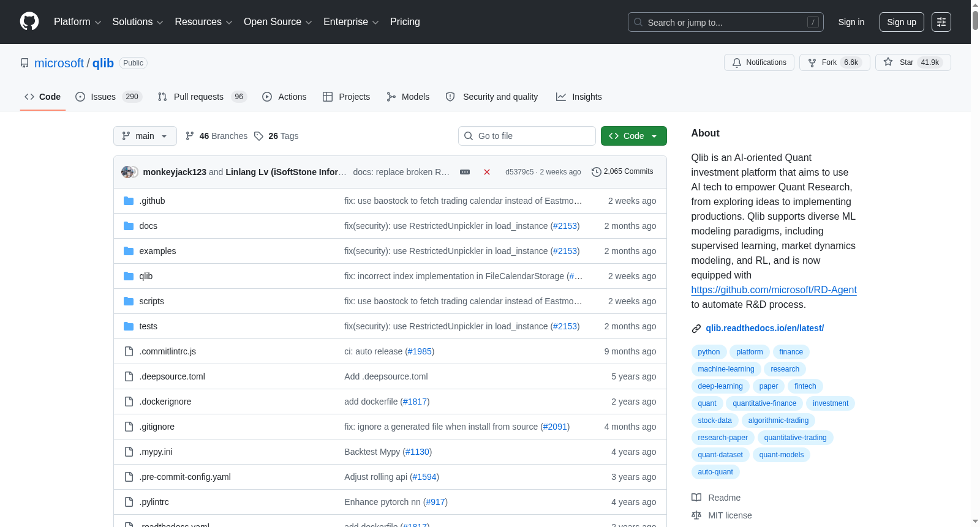The image size is (980, 527).
Task: Open the main branch selector dropdown
Action: (x=145, y=136)
